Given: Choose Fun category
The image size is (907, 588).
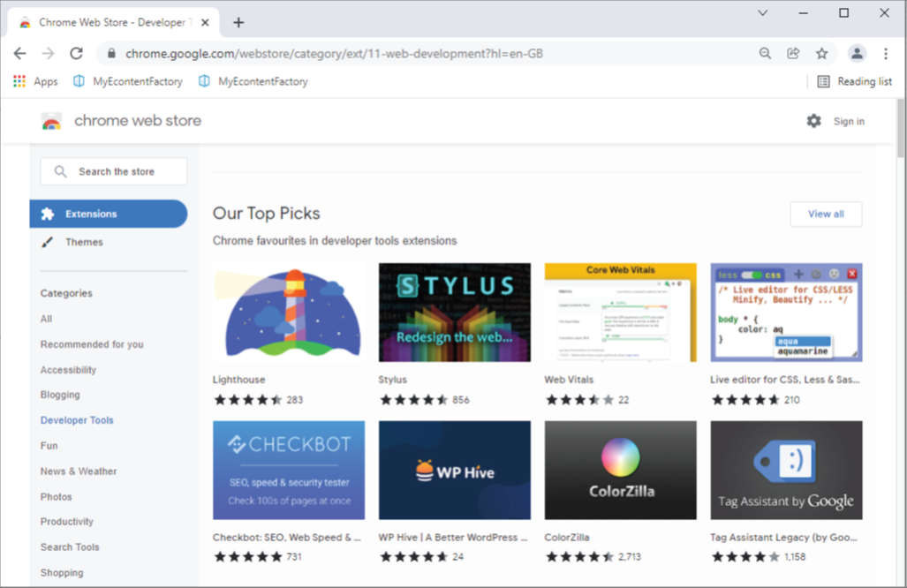Looking at the screenshot, I should (49, 446).
